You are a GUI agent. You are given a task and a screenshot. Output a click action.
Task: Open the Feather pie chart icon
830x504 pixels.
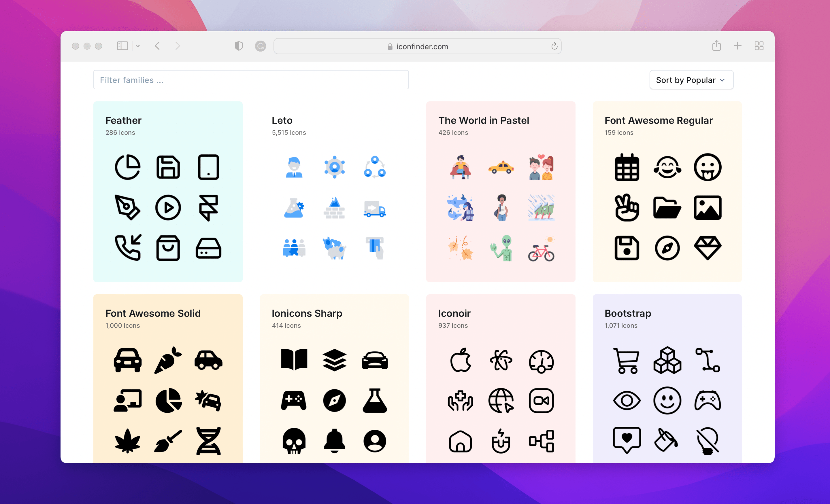[127, 167]
